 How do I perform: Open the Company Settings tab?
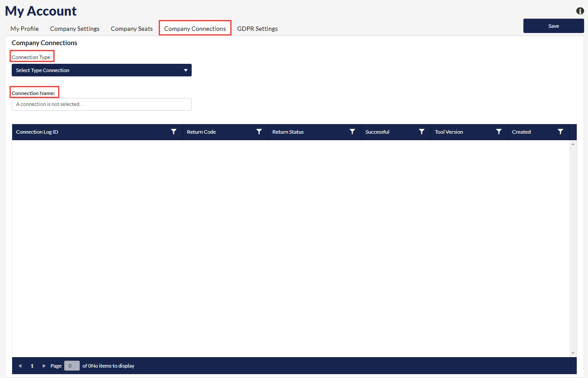pyautogui.click(x=75, y=29)
